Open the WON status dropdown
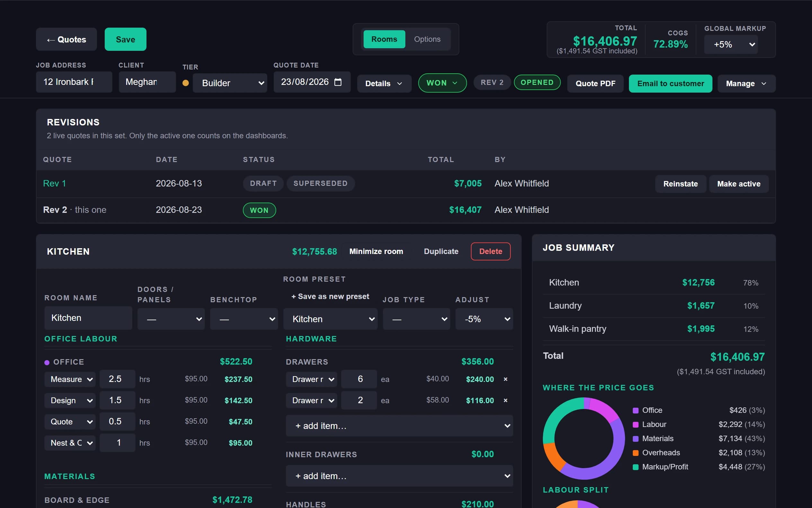 442,83
